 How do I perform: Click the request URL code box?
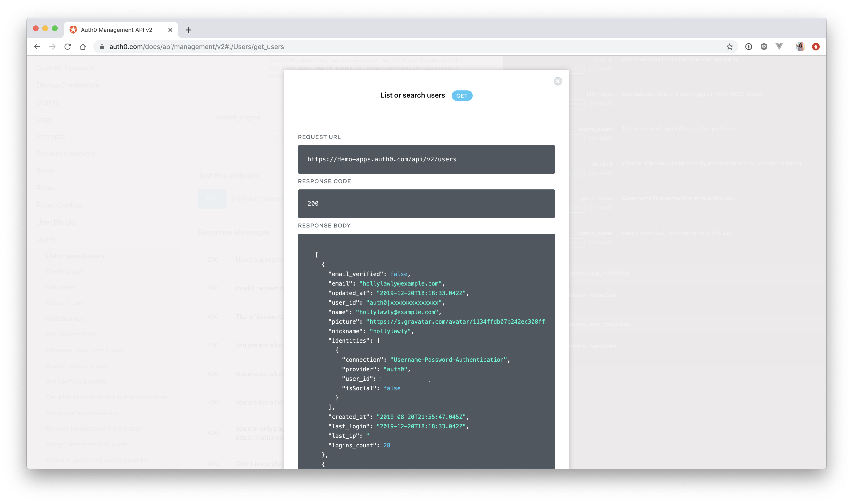point(426,159)
